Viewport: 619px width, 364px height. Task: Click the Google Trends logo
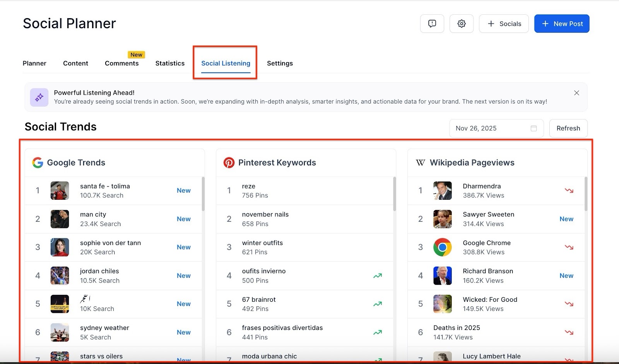[x=38, y=163]
